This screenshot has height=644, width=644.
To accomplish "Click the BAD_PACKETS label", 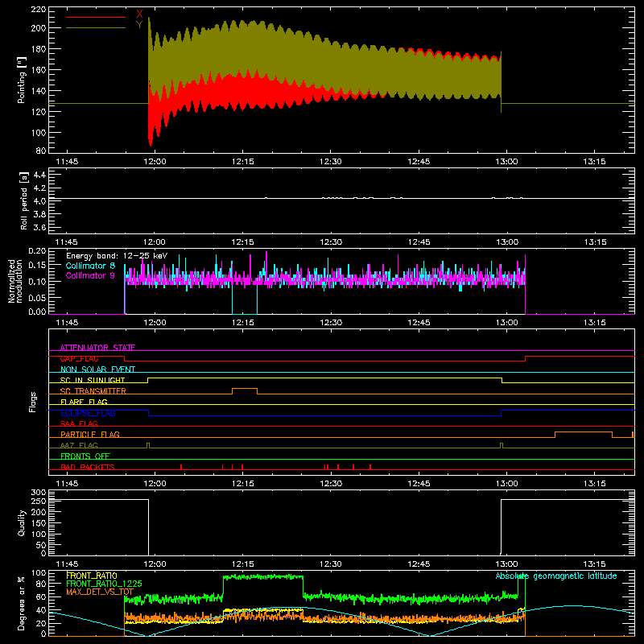I will point(88,467).
